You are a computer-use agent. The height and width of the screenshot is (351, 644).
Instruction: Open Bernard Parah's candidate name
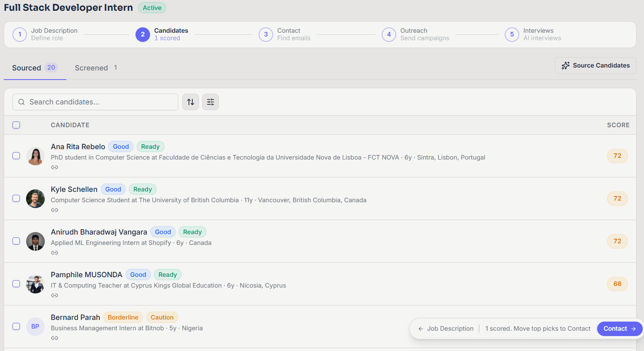tap(75, 317)
